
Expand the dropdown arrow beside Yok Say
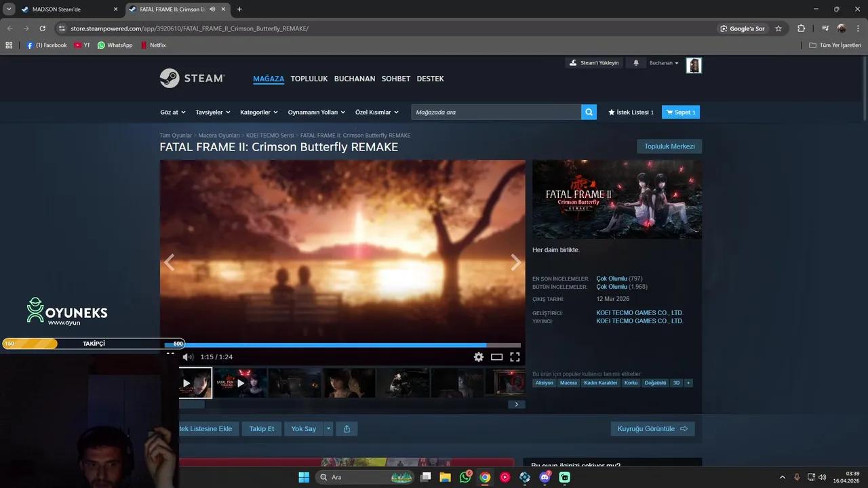click(328, 428)
